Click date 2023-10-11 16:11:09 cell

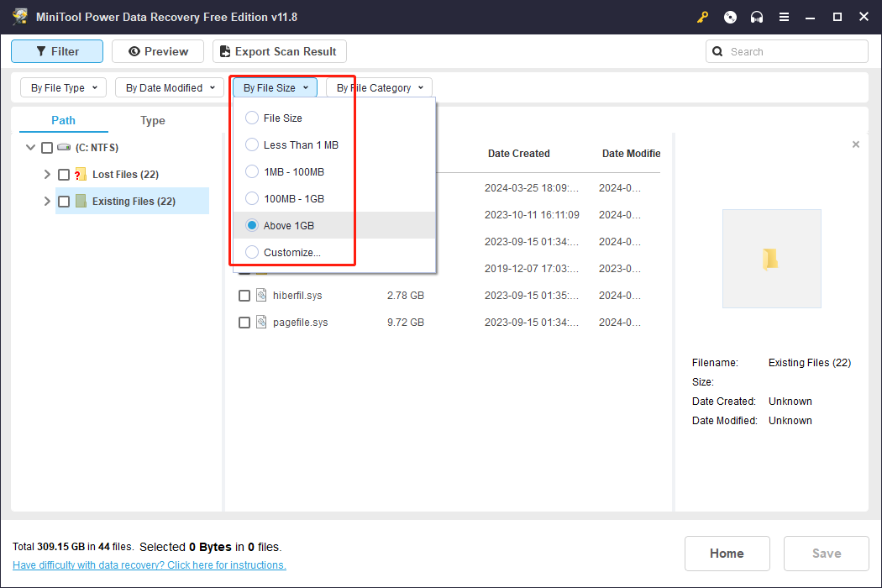[532, 214]
